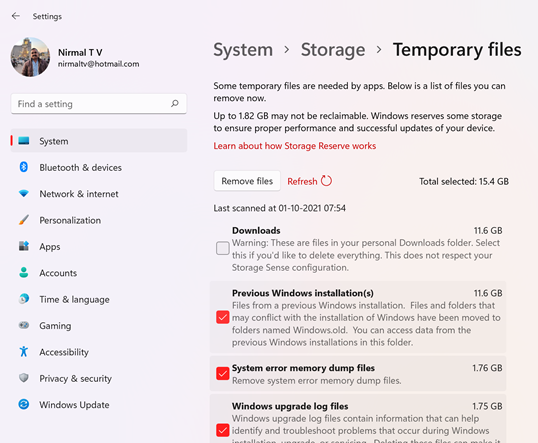Viewport: 538px width, 443px height.
Task: Uncheck Previous Windows installation(s) checkbox
Action: point(223,317)
